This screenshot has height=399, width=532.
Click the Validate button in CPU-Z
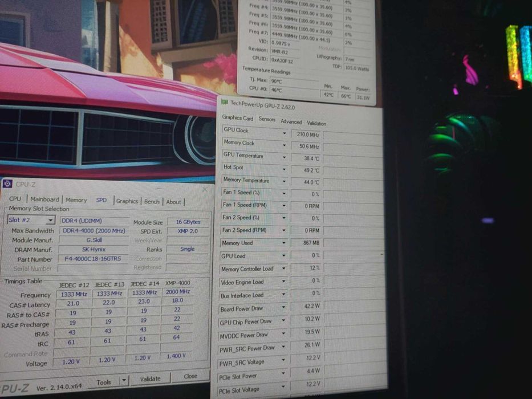[150, 378]
